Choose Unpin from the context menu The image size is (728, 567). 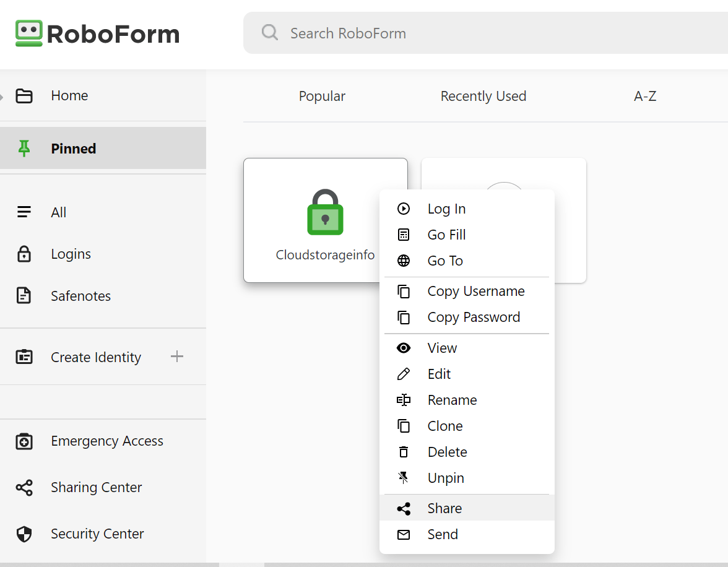pos(446,478)
